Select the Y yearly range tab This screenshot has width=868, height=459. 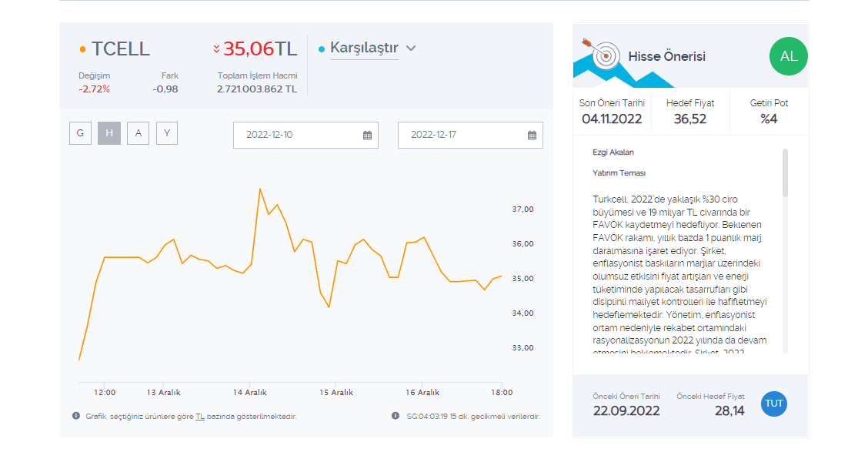pyautogui.click(x=167, y=133)
